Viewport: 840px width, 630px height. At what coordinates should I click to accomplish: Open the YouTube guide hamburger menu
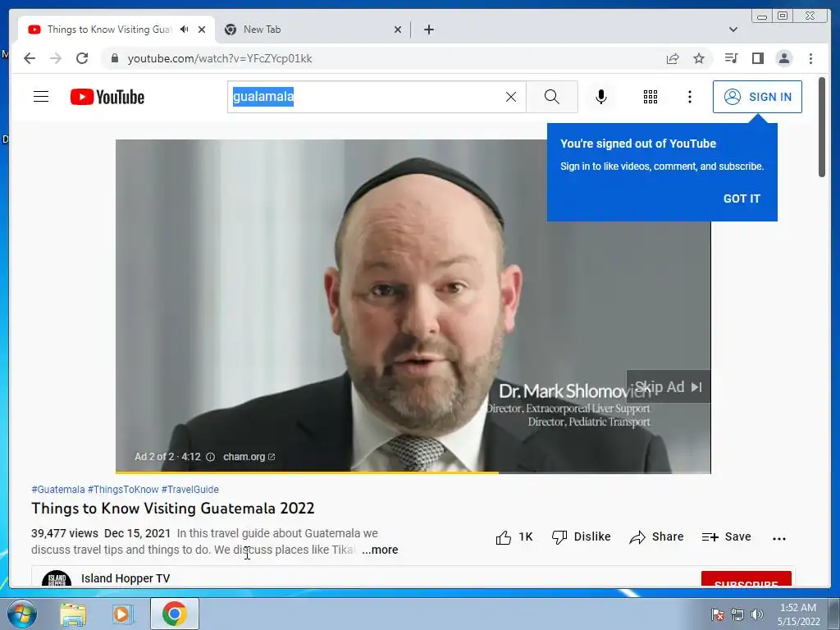point(41,97)
